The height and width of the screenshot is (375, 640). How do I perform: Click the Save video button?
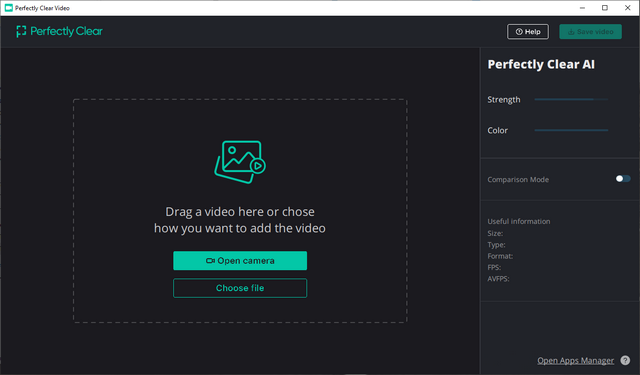590,32
